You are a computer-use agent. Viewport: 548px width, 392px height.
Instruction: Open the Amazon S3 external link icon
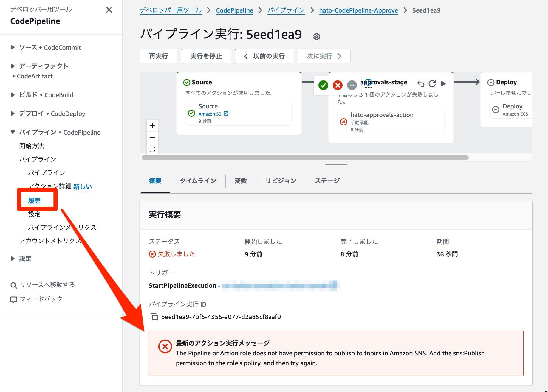pyautogui.click(x=226, y=113)
